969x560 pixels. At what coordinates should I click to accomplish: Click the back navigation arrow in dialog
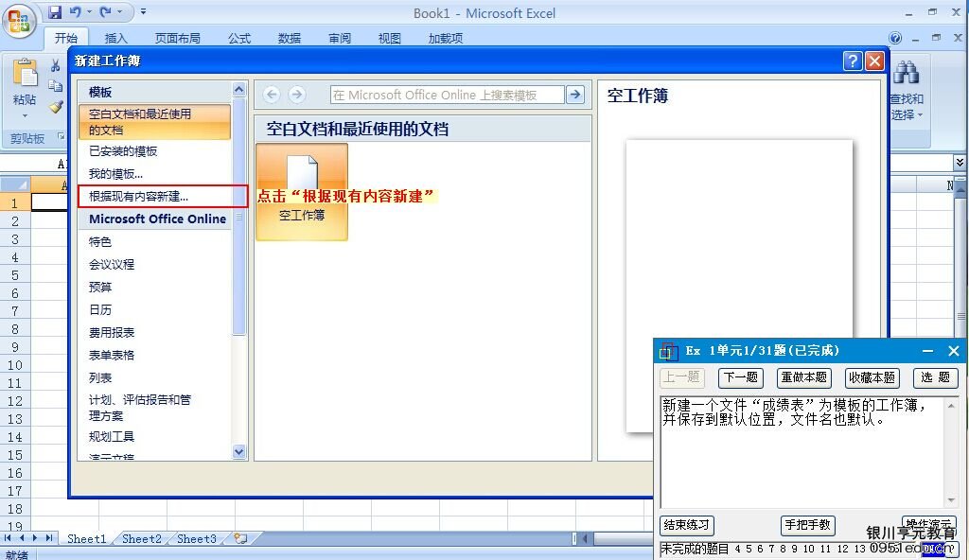click(272, 95)
